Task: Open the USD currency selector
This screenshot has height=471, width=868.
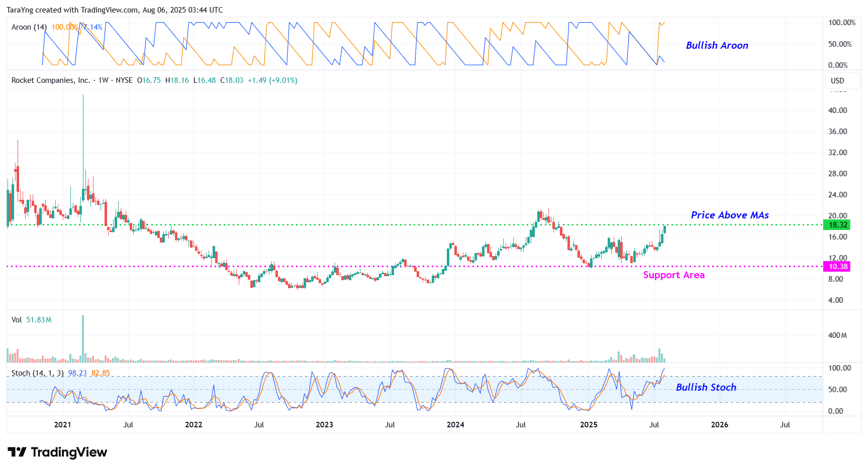Action: (x=842, y=81)
